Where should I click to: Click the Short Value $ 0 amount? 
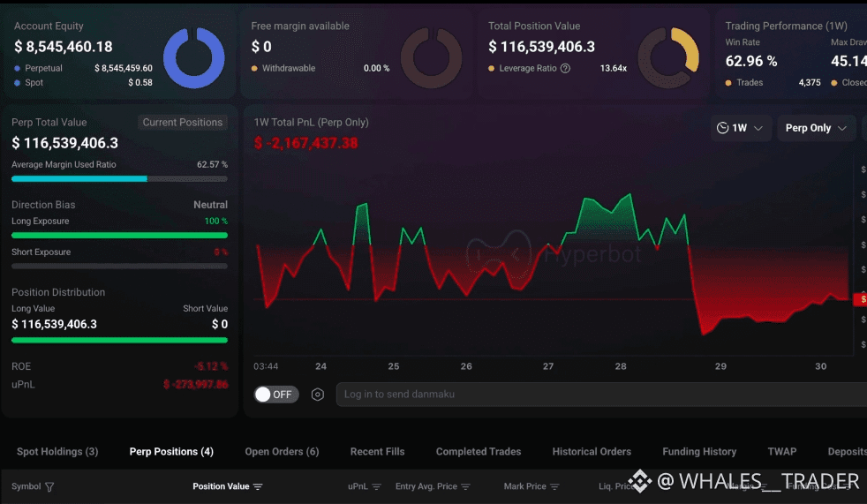(220, 324)
